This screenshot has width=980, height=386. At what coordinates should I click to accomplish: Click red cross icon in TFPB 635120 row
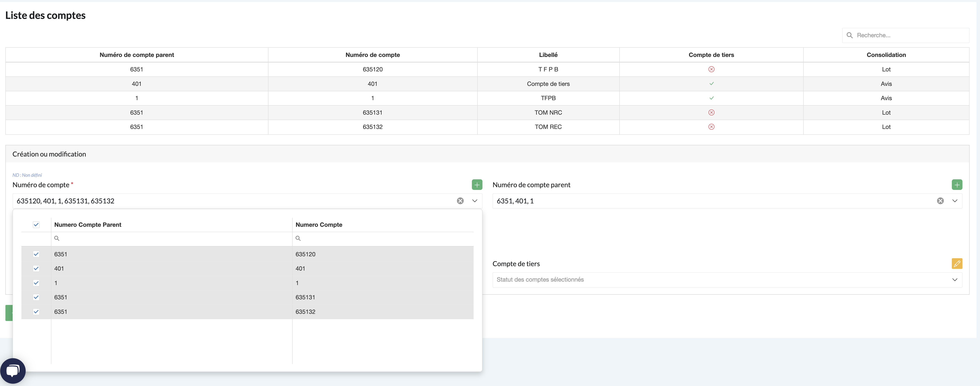(711, 69)
